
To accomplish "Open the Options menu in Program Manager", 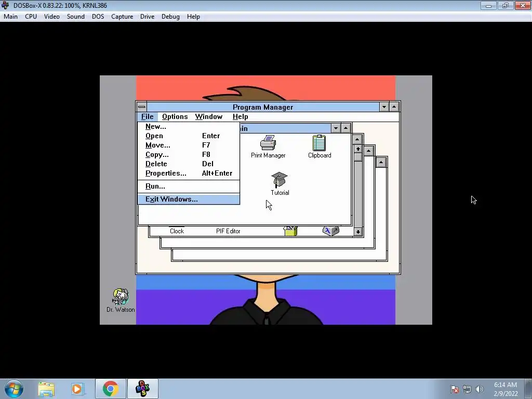I will [x=175, y=117].
